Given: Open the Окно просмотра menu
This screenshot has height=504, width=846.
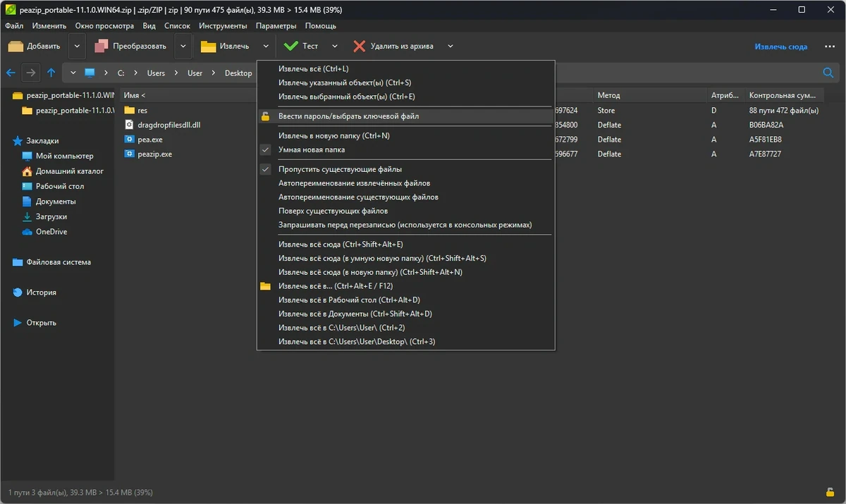Looking at the screenshot, I should pyautogui.click(x=104, y=26).
